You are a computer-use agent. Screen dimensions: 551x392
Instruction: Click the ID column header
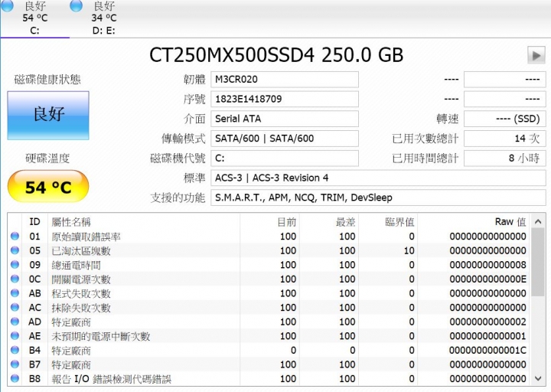point(34,222)
